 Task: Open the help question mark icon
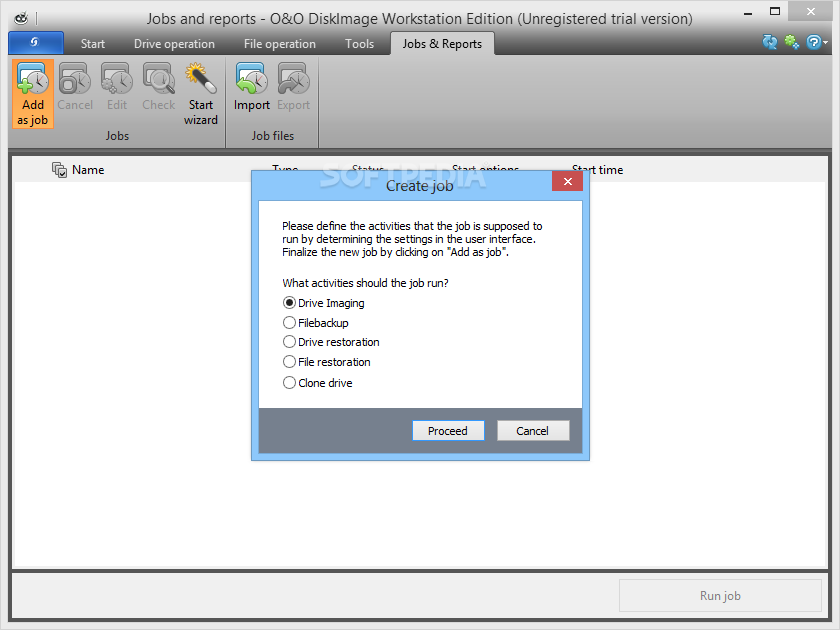pos(814,42)
